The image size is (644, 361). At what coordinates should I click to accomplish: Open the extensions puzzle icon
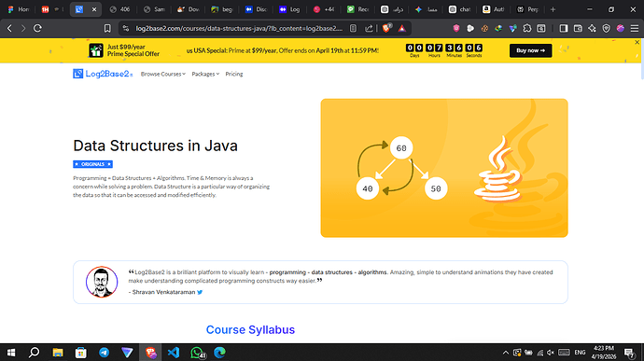click(527, 28)
